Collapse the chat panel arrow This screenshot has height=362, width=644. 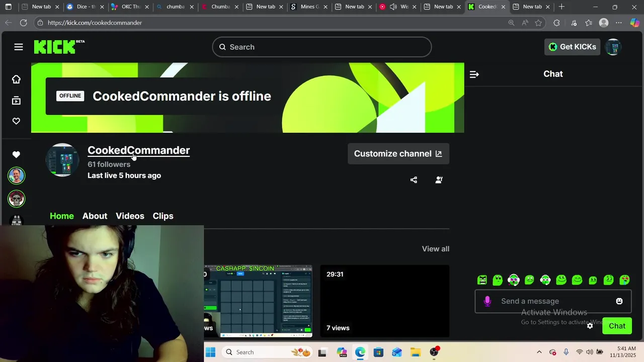click(x=474, y=74)
